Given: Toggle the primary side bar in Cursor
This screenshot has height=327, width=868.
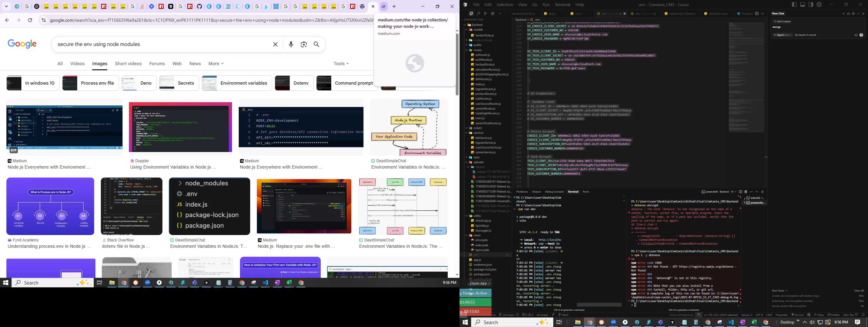Looking at the screenshot, I should point(794,4).
